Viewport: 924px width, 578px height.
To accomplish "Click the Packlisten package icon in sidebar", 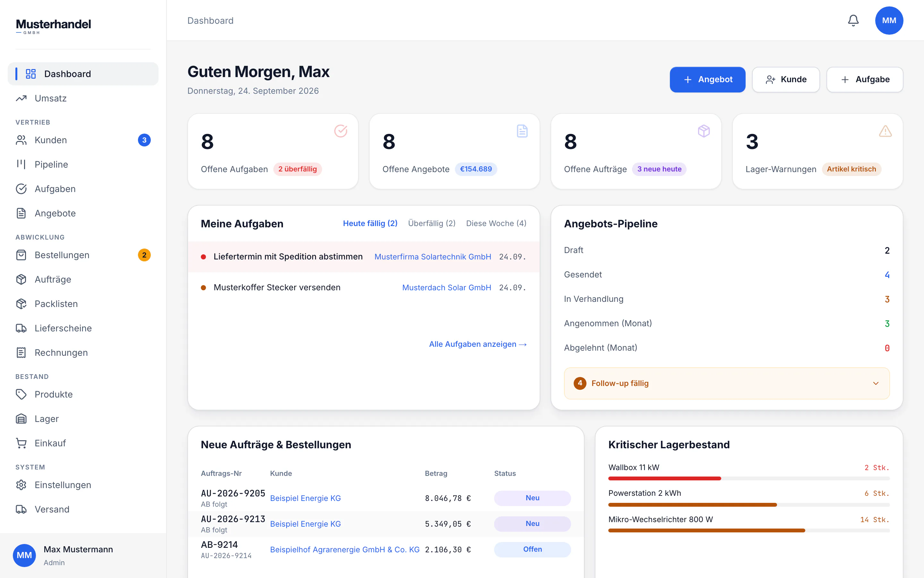I will (21, 304).
